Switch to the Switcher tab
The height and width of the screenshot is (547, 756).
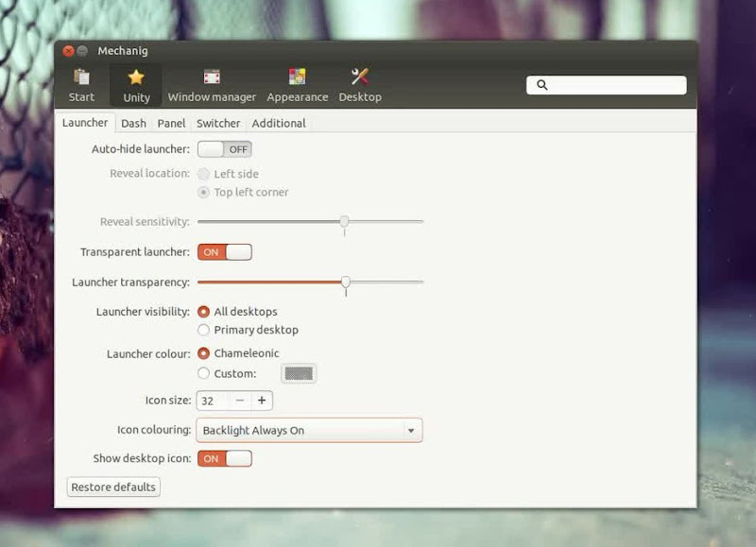(218, 124)
